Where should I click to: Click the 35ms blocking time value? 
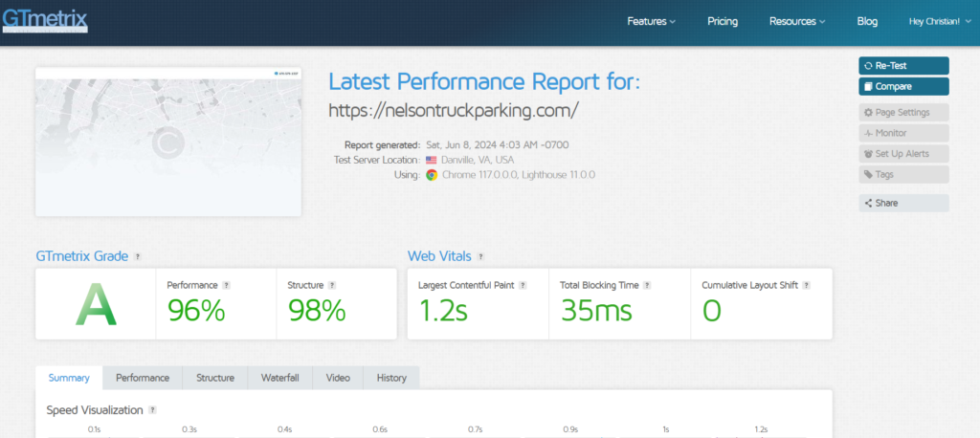[596, 311]
